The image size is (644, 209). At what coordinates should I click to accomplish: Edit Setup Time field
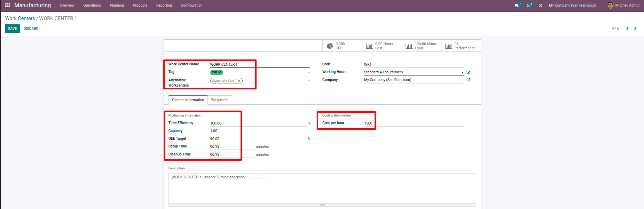coord(232,146)
